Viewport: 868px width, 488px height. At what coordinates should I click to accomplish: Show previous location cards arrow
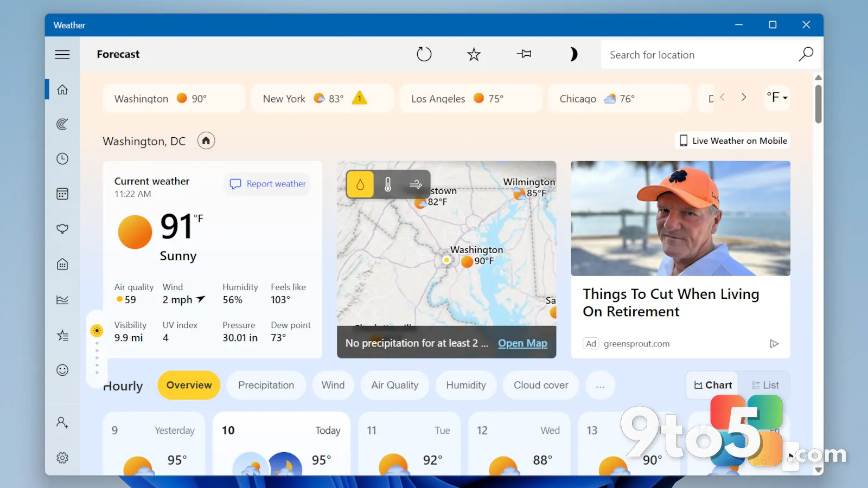(722, 97)
